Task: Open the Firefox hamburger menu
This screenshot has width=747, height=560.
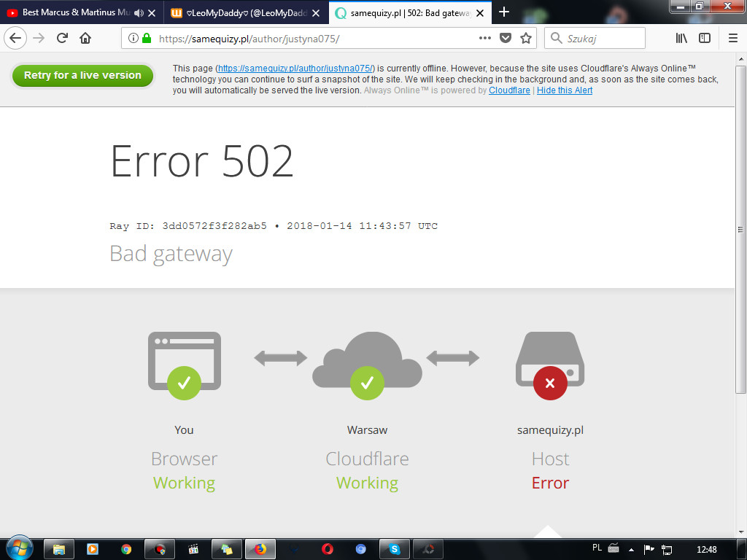Action: [x=733, y=39]
